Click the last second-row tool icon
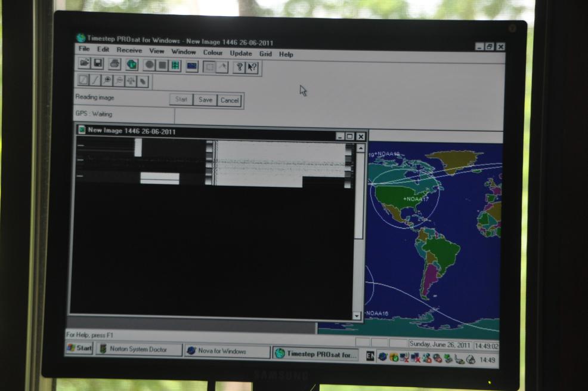The image size is (588, 391). [143, 81]
